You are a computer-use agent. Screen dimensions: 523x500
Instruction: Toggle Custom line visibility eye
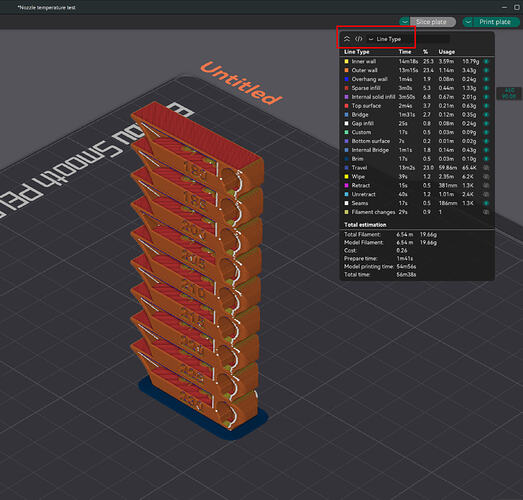point(486,132)
